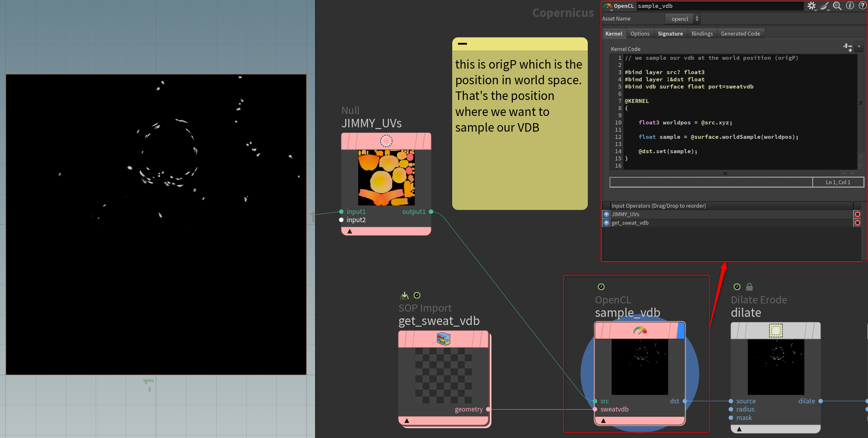Click the dilate node thumbnail preview

[776, 366]
